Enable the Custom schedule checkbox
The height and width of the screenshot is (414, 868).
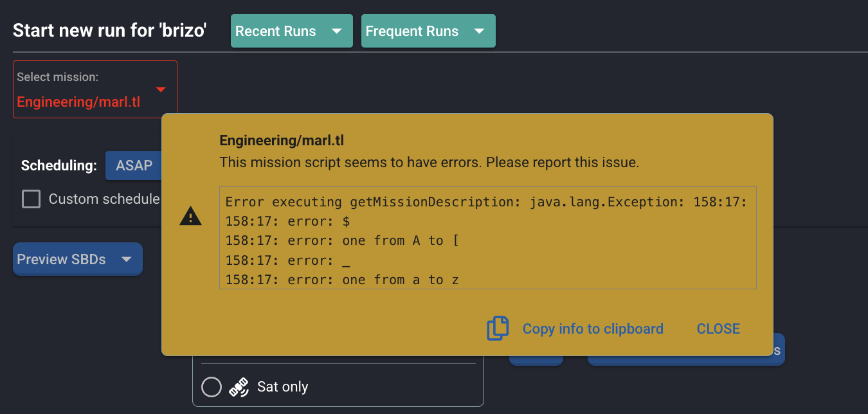click(31, 199)
